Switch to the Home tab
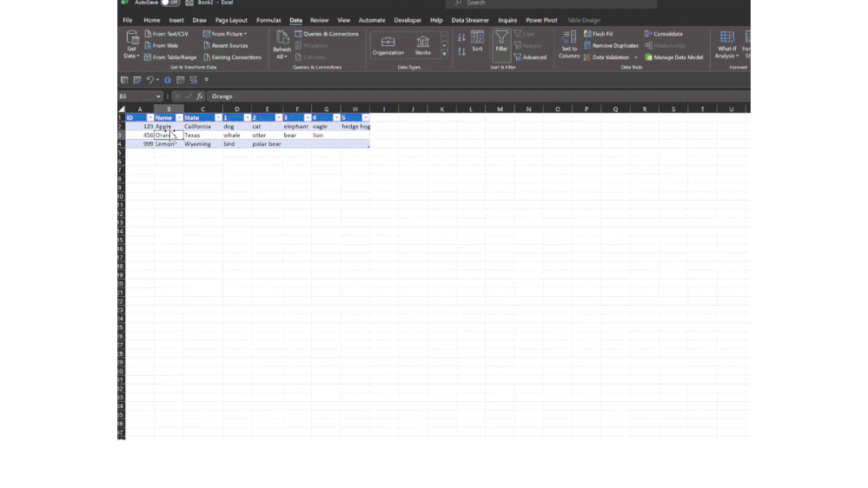Image resolution: width=868 pixels, height=488 pixels. [x=152, y=20]
